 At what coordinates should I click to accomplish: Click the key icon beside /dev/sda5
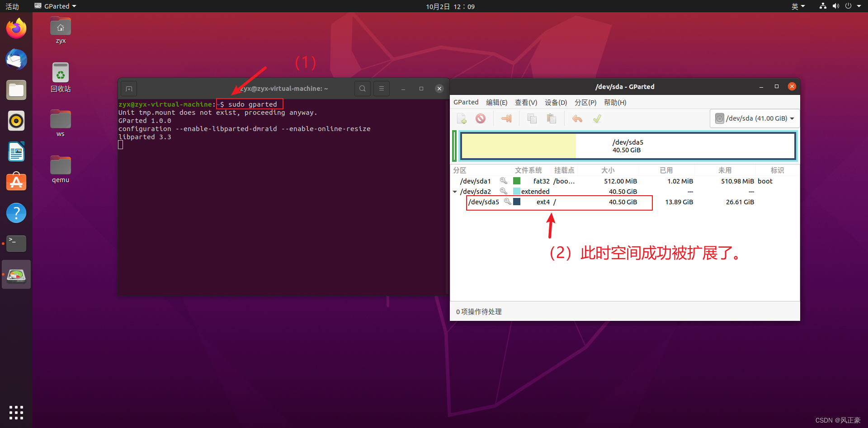click(508, 202)
